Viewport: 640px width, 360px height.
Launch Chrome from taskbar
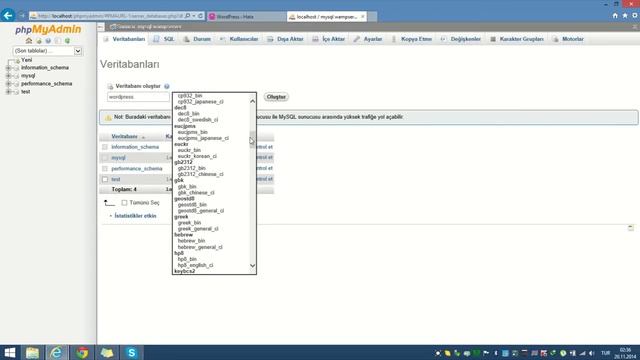(x=82, y=353)
